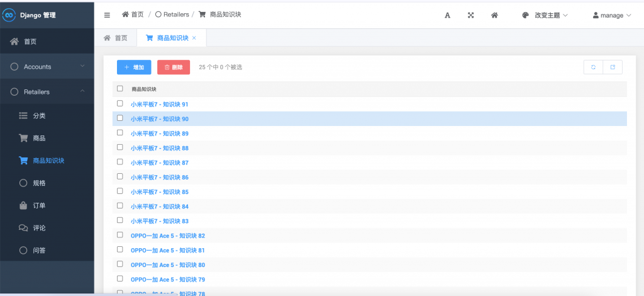
Task: Check the box for 小米平板7 知识块 89
Action: point(120,132)
